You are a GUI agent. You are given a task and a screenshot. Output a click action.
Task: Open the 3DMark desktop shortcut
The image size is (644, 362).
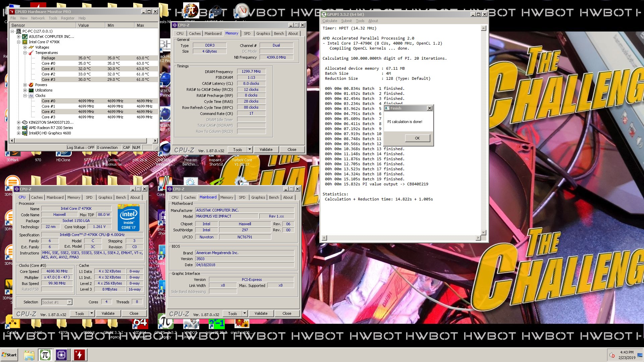(12, 158)
